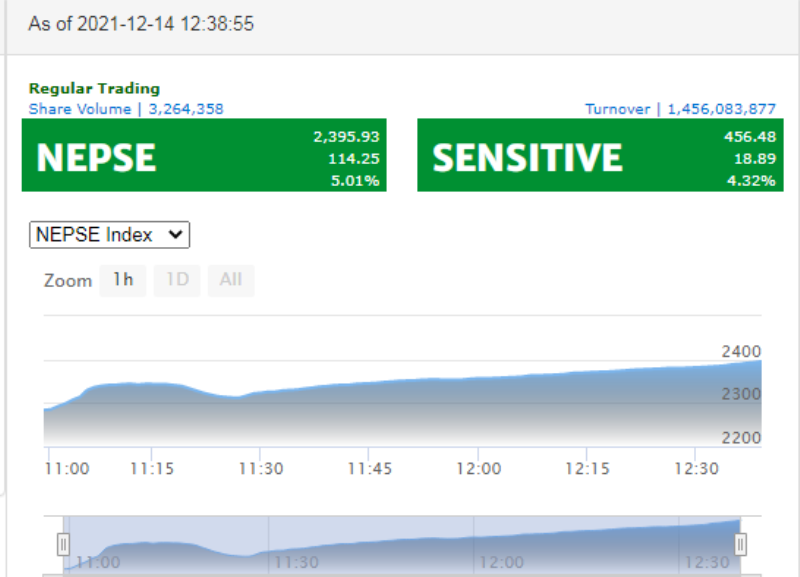Select the 1D zoom button
Viewport: 800px width, 577px height.
click(177, 280)
